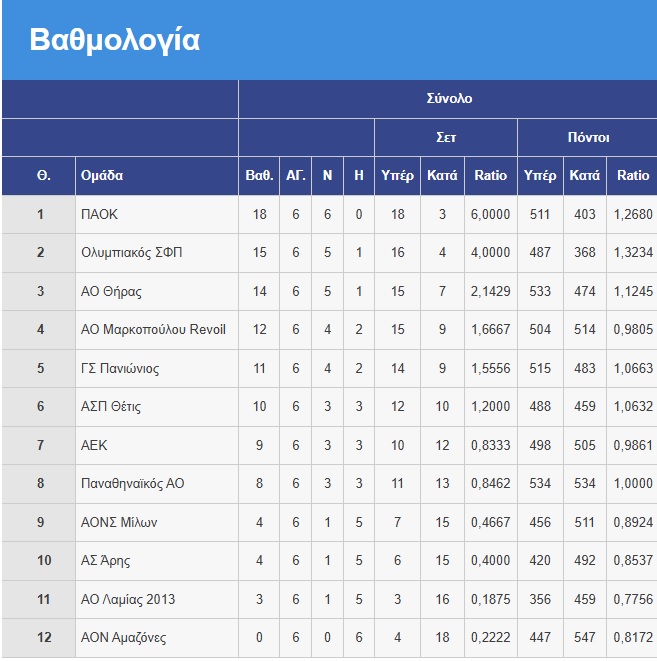Open the ΓΣ Πανιώνιος team entry
The image size is (657, 661).
[x=120, y=369]
